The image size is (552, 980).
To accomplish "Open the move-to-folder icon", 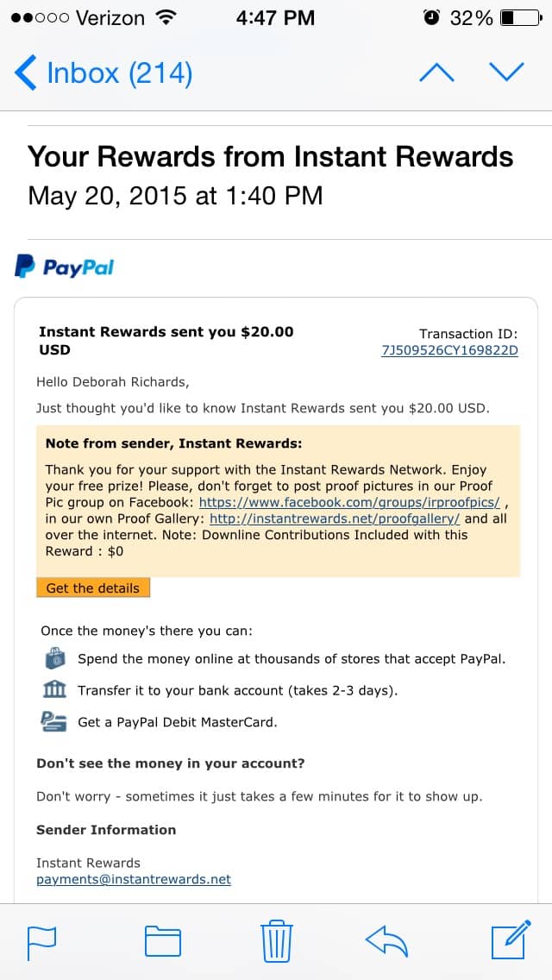I will pos(162,941).
